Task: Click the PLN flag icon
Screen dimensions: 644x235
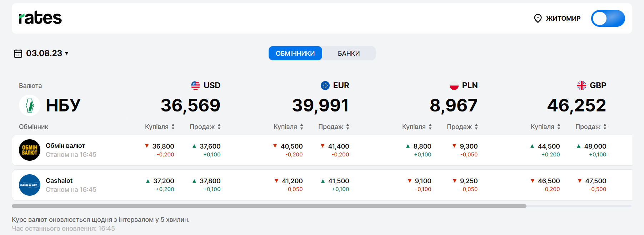Action: click(454, 85)
